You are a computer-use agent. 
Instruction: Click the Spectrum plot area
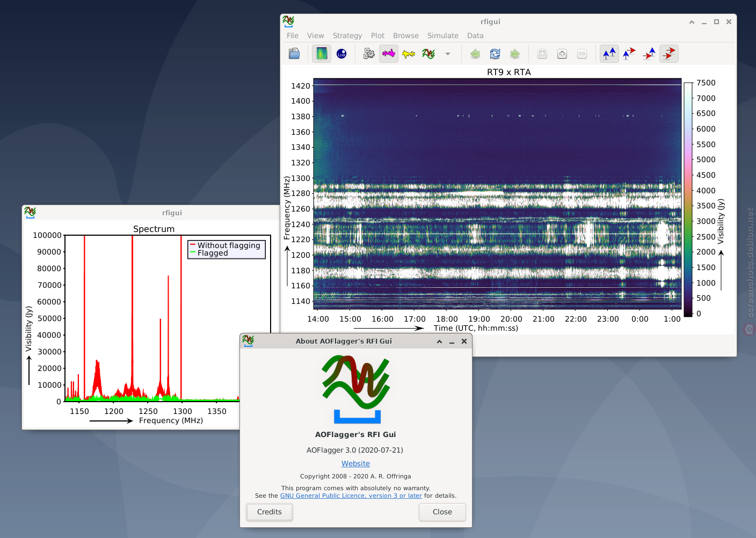click(168, 318)
